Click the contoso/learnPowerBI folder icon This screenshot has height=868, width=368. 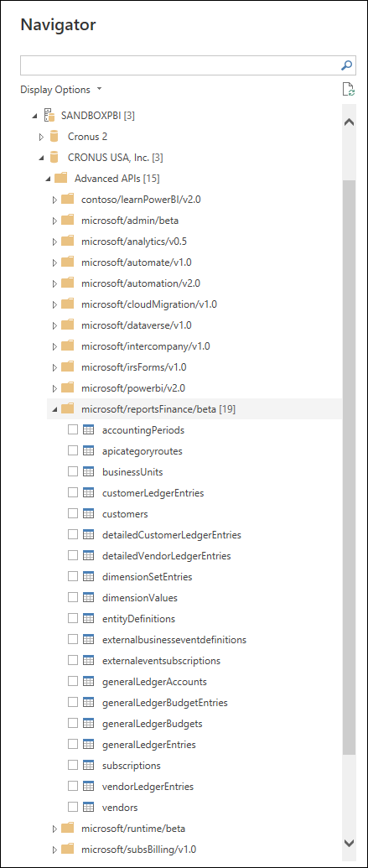coord(68,200)
